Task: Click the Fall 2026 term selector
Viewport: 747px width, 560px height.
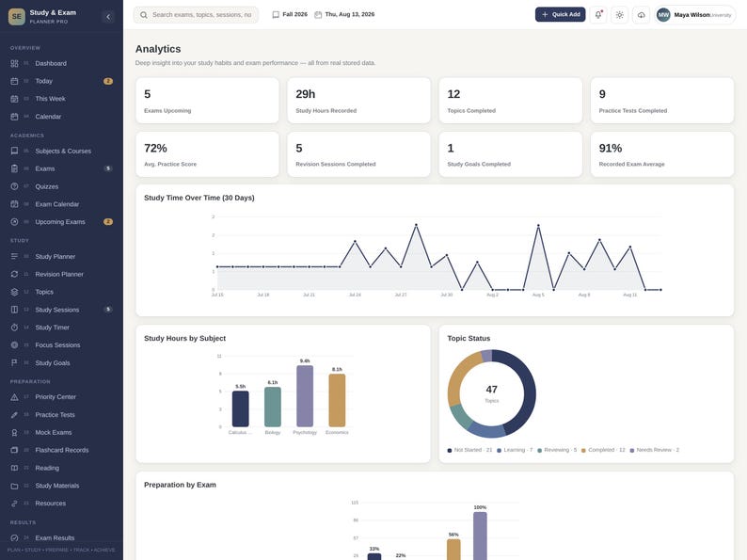Action: pyautogui.click(x=290, y=15)
